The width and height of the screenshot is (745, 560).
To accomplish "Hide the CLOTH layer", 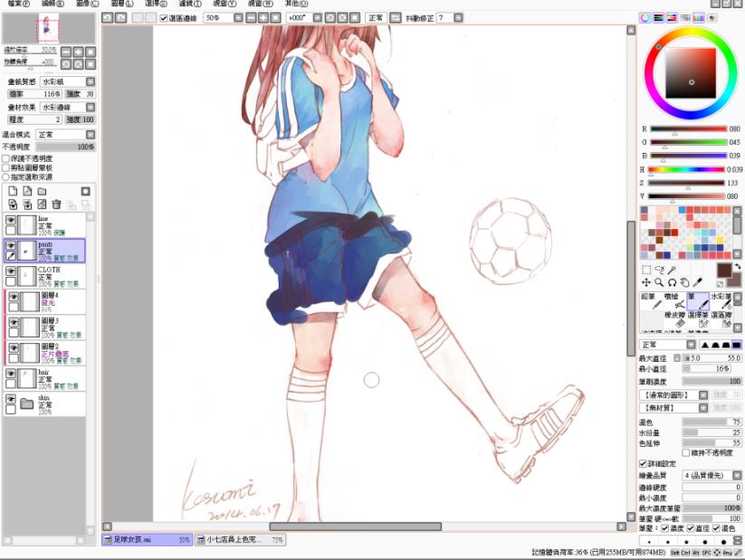I will pyautogui.click(x=11, y=271).
